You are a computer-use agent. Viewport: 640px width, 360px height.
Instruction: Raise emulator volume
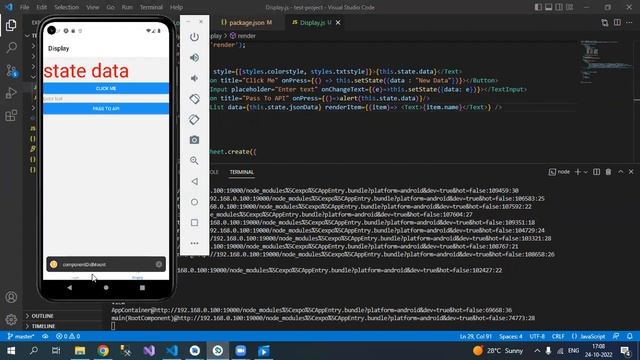click(194, 58)
